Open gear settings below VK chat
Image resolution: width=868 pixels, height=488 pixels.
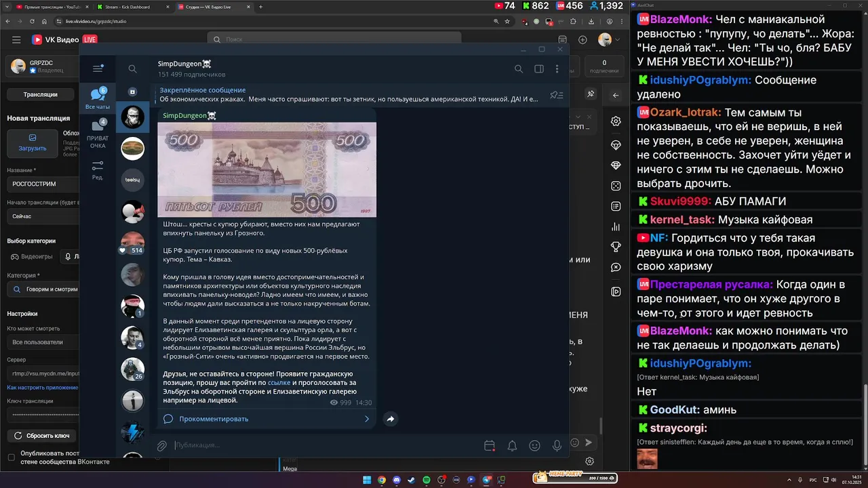tap(590, 461)
